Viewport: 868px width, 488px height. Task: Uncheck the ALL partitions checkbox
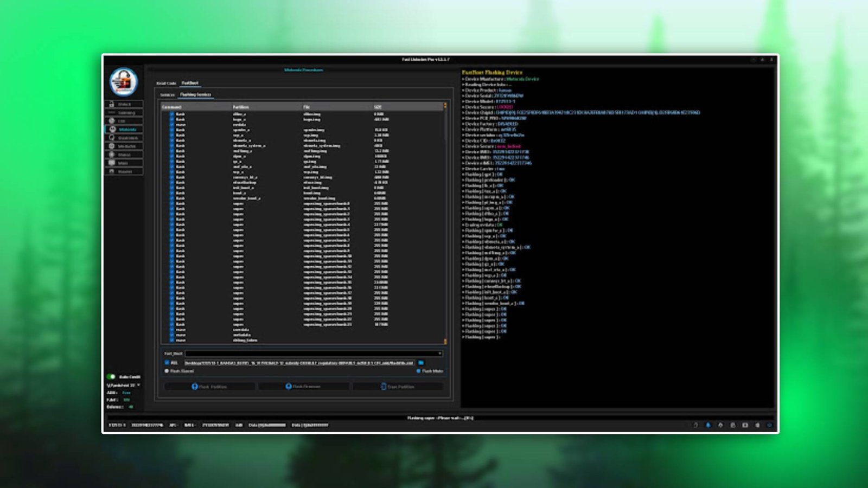point(167,363)
